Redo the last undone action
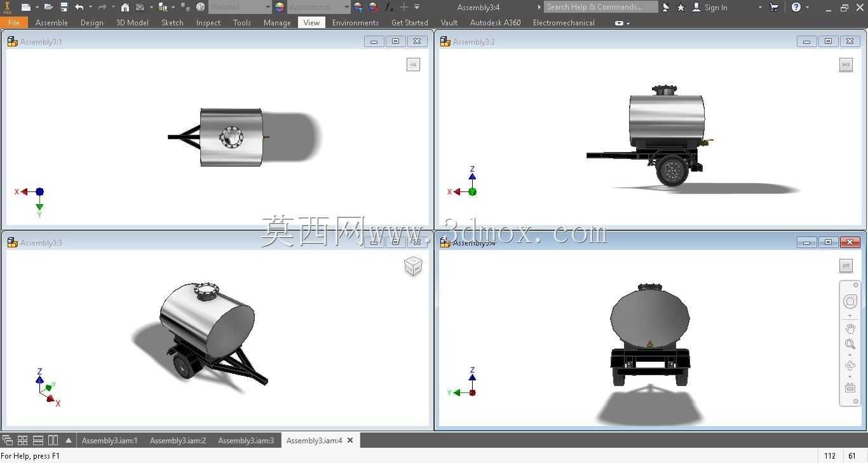Image resolution: width=868 pixels, height=463 pixels. pyautogui.click(x=102, y=7)
